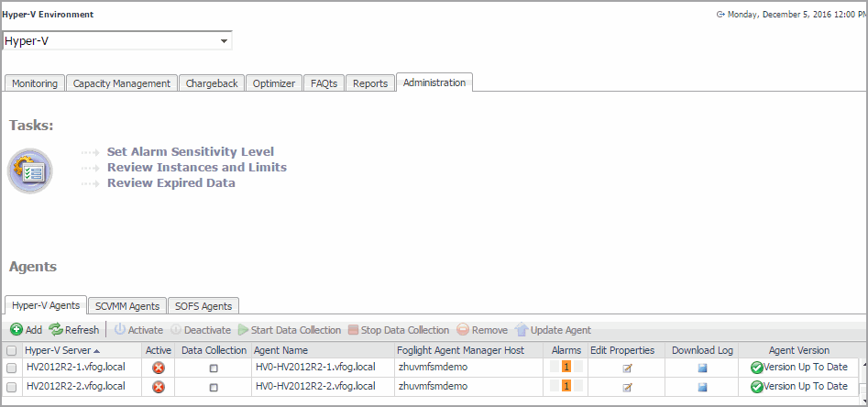Click the Tasks gear checklist icon
This screenshot has height=407, width=868.
[30, 170]
